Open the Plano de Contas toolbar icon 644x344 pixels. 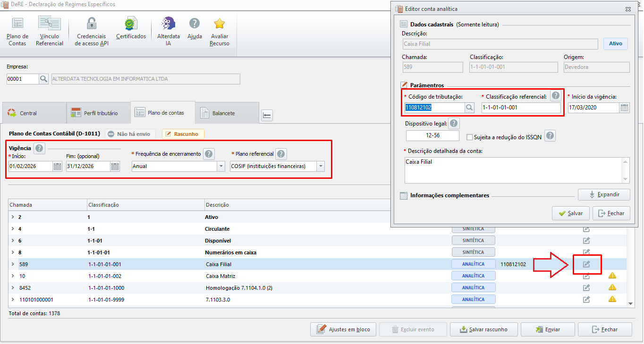point(17,31)
